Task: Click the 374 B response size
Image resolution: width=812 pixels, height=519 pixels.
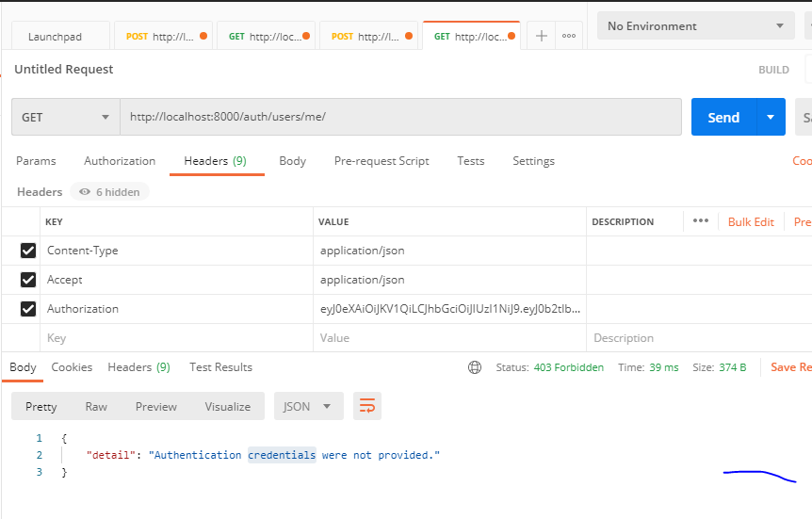Action: 733,367
